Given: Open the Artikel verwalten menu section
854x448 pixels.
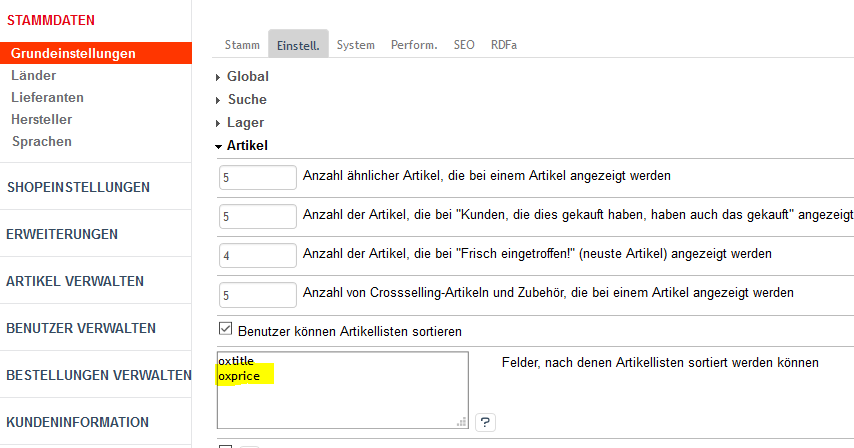Looking at the screenshot, I should [75, 281].
